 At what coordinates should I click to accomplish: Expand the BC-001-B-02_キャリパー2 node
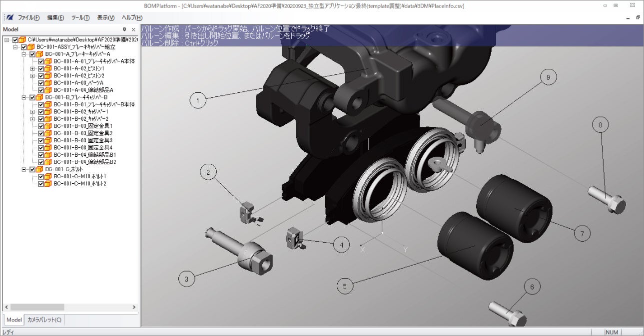point(32,119)
